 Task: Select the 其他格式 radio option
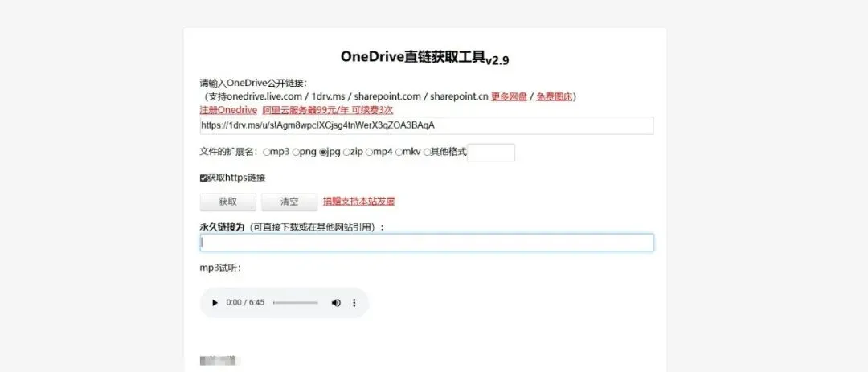pyautogui.click(x=427, y=152)
